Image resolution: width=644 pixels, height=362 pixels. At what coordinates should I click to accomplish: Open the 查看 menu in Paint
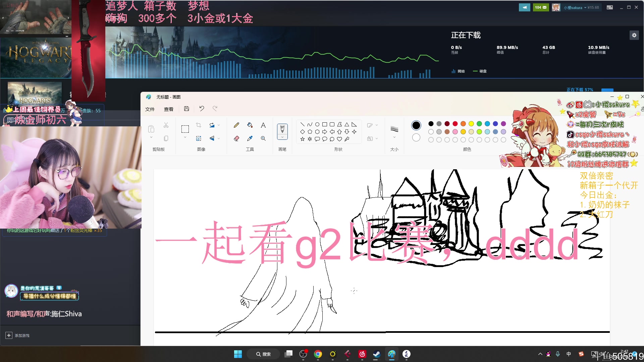point(169,109)
